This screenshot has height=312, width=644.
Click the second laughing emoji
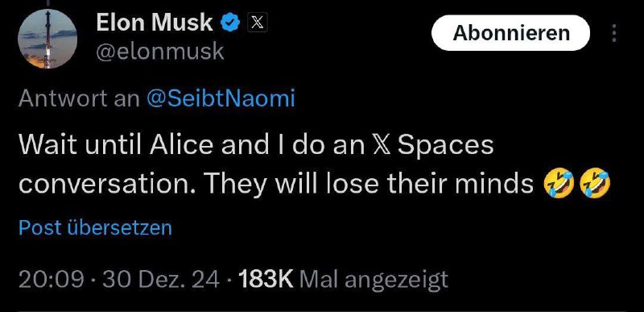coord(595,185)
